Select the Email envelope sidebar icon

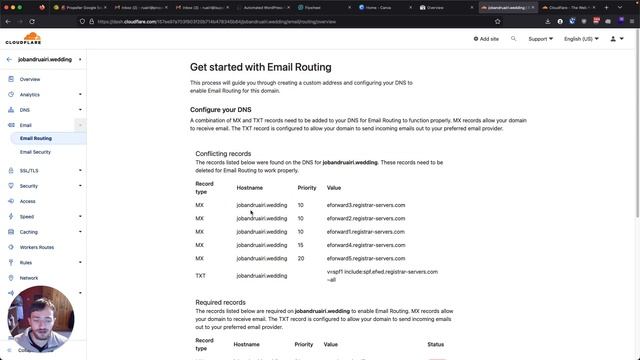tap(11, 125)
